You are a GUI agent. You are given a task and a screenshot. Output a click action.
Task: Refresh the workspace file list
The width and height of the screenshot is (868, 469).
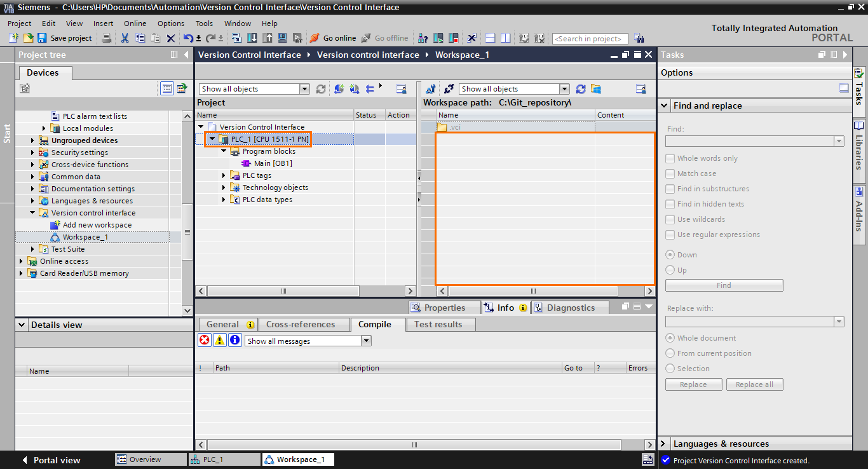(x=580, y=88)
